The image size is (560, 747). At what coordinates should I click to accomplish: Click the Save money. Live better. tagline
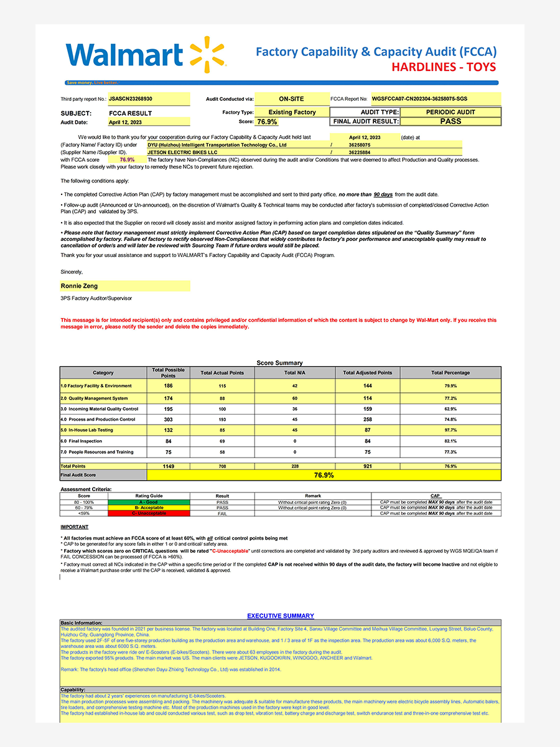click(93, 83)
